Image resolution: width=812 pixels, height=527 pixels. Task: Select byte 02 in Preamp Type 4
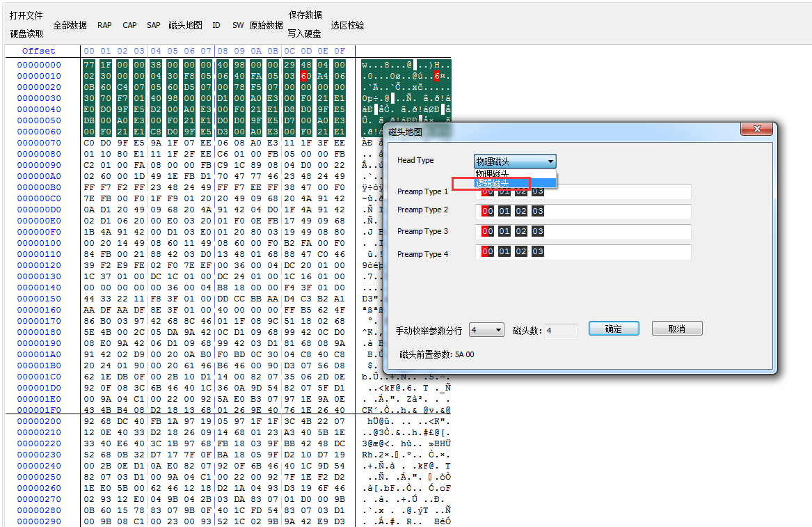pyautogui.click(x=521, y=251)
